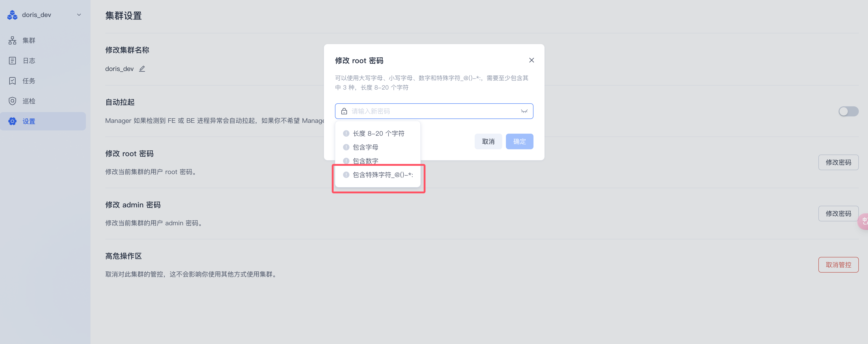Click the doris_dev cluster name text
868x344 pixels.
tap(119, 69)
